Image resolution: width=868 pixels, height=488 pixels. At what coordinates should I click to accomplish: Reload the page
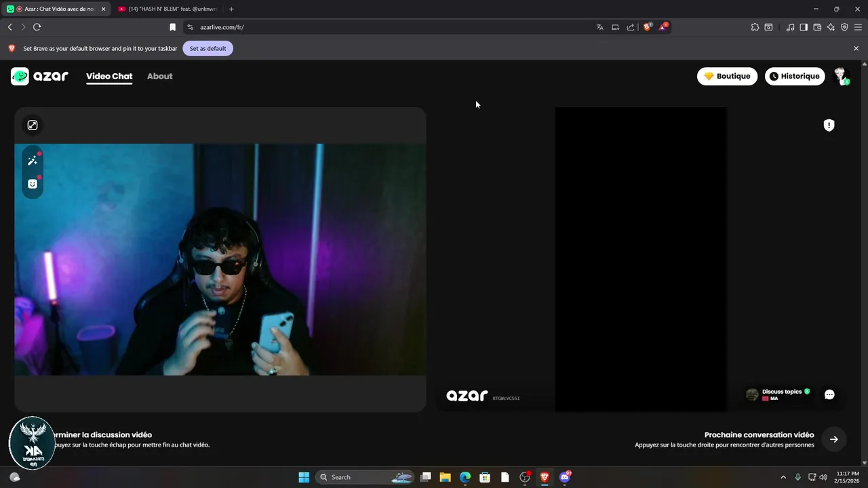[37, 27]
